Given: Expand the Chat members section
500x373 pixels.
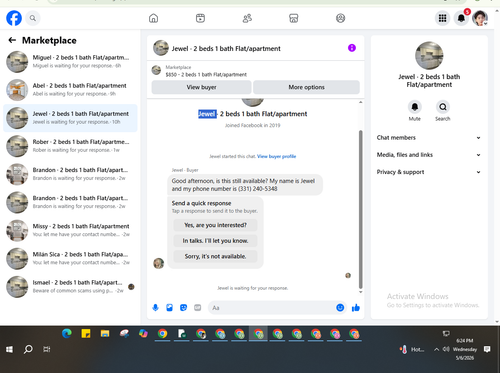Looking at the screenshot, I should [x=429, y=138].
